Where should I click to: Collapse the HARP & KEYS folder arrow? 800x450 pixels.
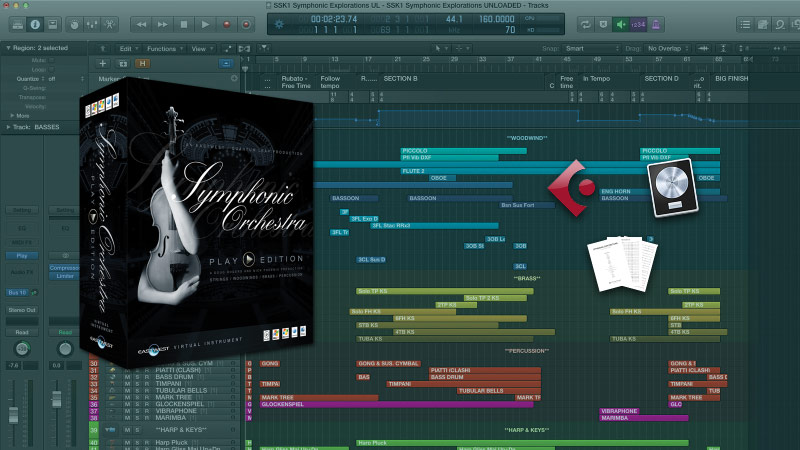108,430
